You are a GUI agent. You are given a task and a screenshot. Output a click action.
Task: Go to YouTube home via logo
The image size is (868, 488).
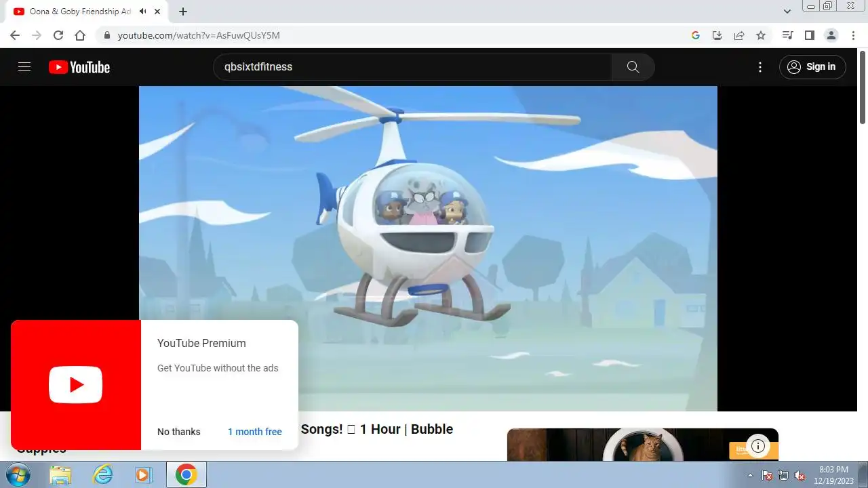point(79,67)
